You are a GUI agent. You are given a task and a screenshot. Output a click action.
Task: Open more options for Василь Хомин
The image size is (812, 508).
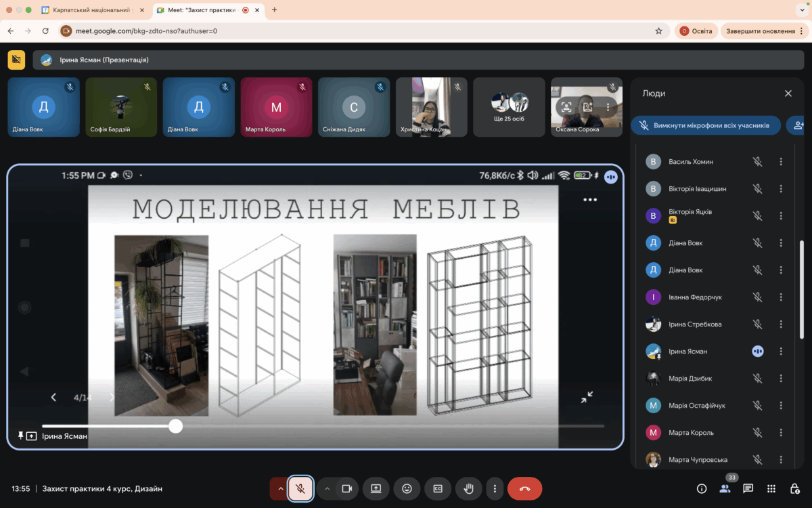click(x=781, y=162)
